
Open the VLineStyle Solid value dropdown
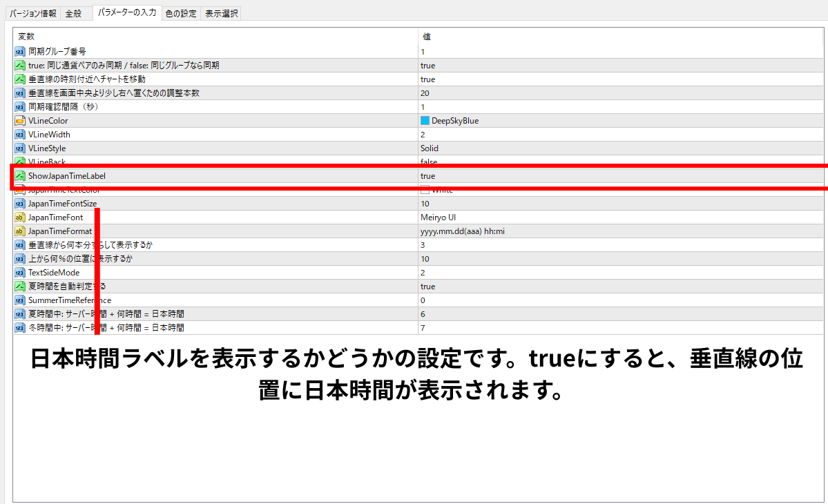[429, 148]
